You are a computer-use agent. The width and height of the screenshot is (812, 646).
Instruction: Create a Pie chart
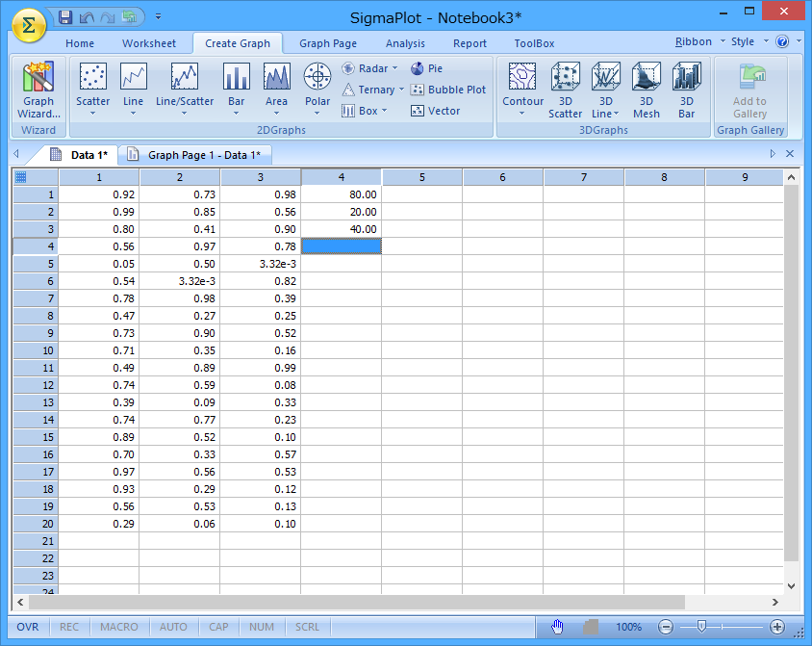pos(427,68)
